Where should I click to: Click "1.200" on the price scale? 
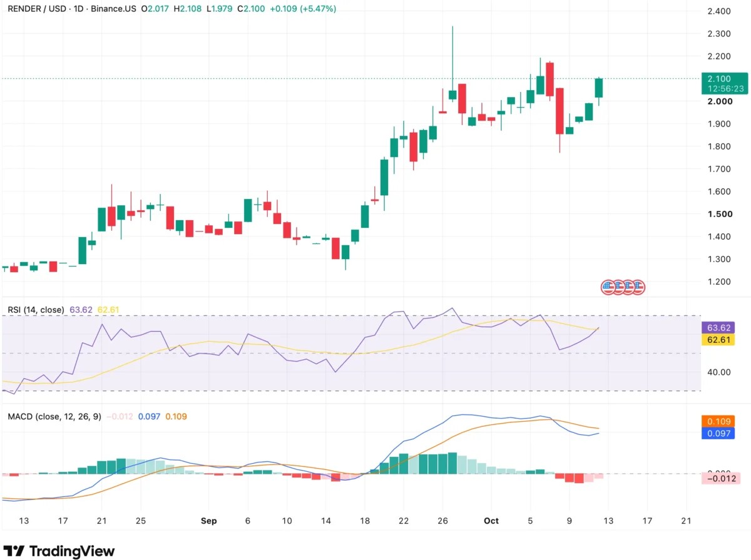(718, 282)
